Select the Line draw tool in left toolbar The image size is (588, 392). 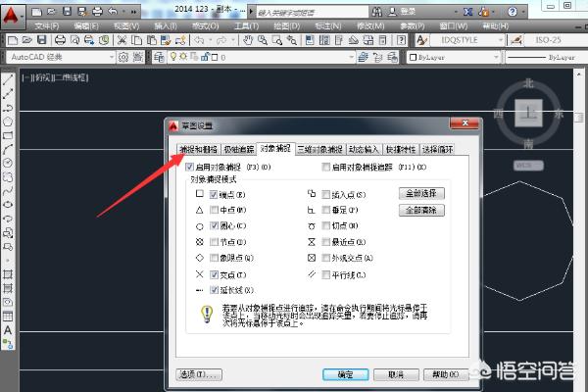pos(8,77)
